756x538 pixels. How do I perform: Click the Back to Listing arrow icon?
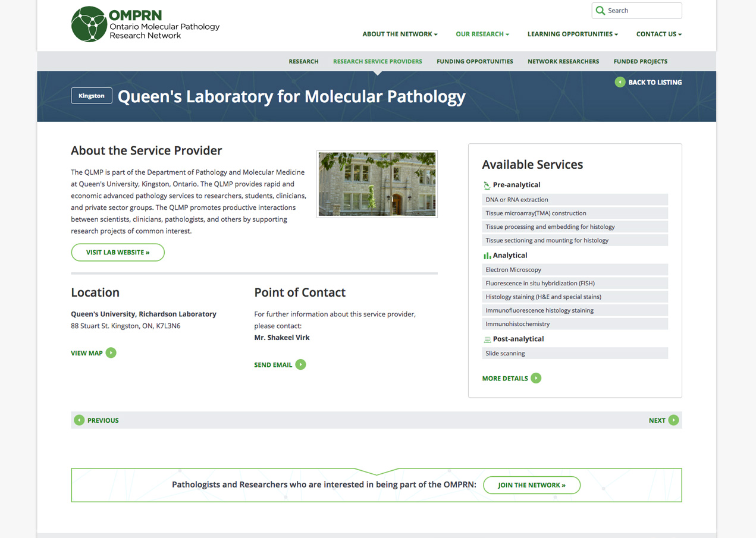click(x=620, y=82)
